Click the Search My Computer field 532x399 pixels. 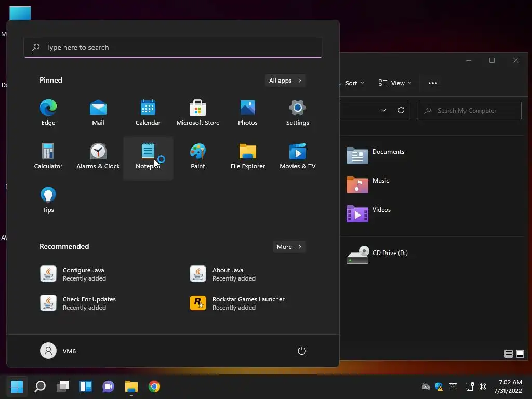pos(469,111)
